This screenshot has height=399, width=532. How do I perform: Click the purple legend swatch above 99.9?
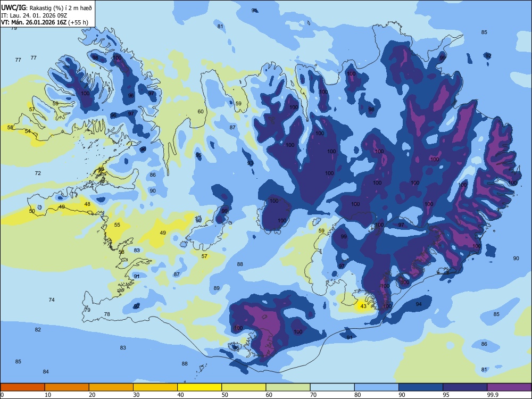tap(509, 387)
